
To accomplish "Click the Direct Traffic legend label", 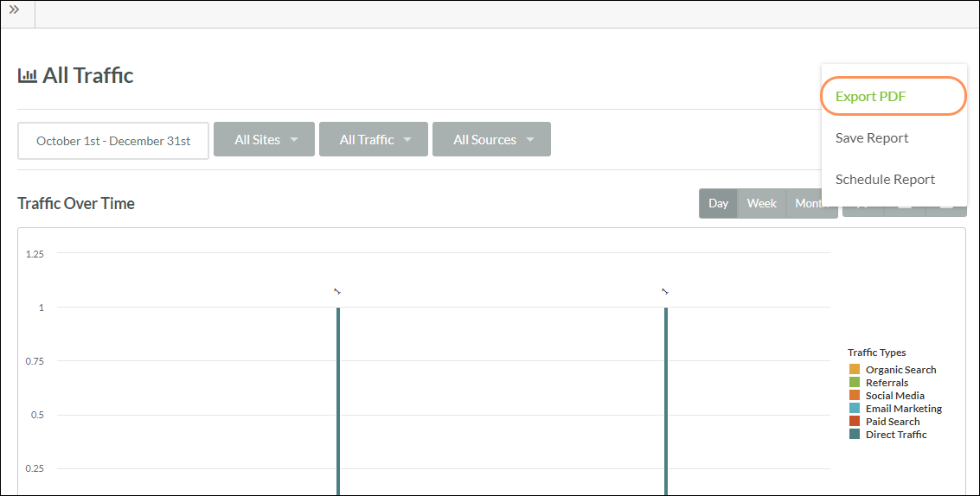I will coord(896,434).
